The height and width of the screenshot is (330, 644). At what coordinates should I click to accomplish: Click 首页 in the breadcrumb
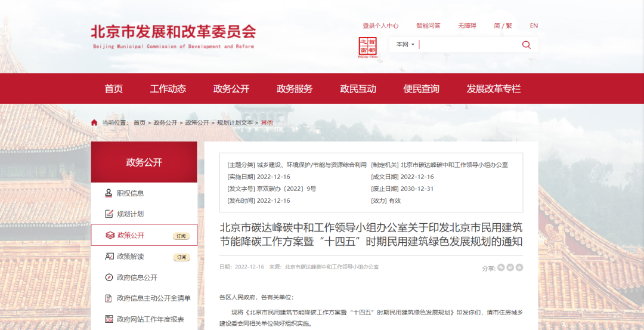[x=139, y=122]
